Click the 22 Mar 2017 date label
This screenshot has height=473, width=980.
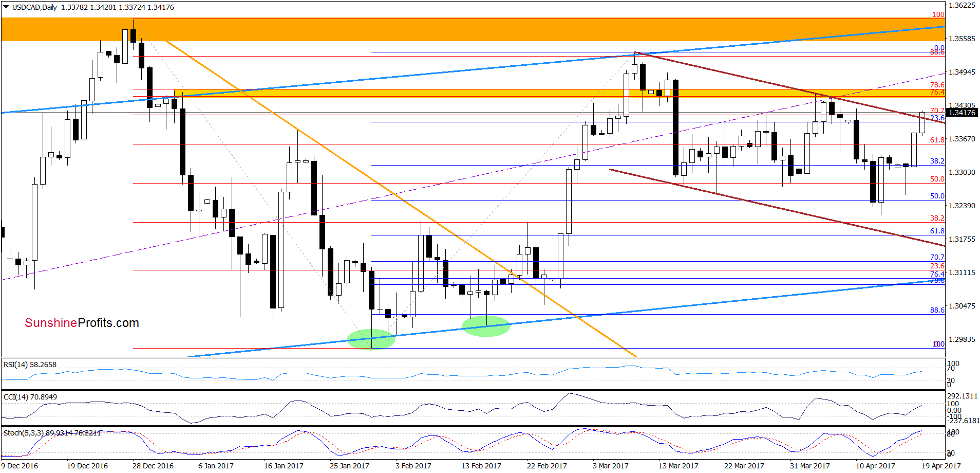tap(744, 466)
